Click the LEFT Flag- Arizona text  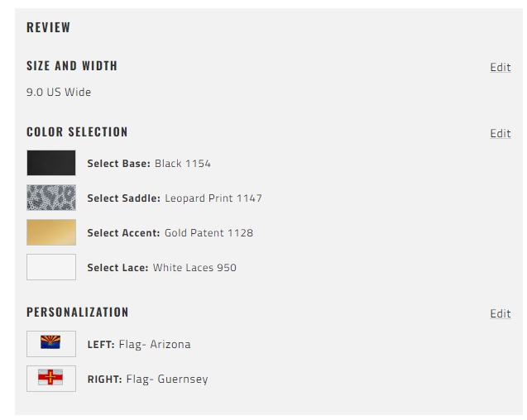139,345
